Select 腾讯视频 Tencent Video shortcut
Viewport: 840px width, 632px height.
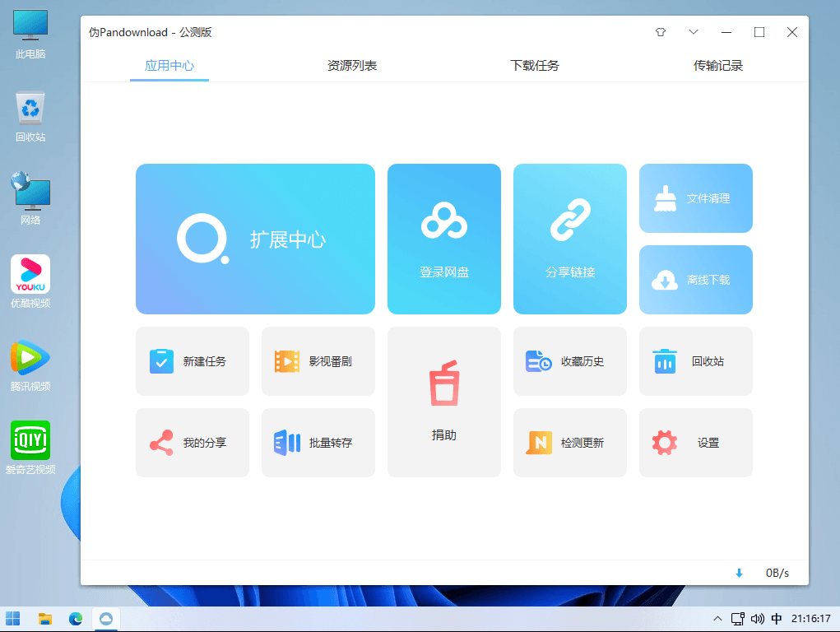coord(30,365)
